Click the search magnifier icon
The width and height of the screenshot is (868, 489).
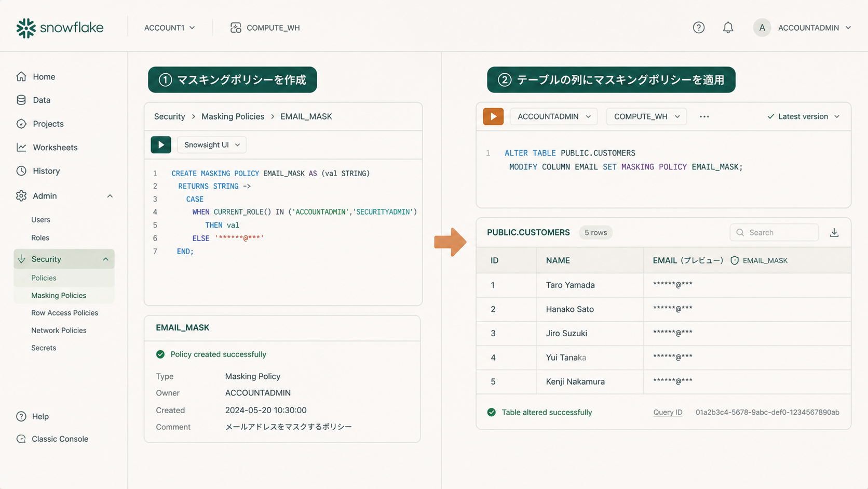[x=740, y=232]
